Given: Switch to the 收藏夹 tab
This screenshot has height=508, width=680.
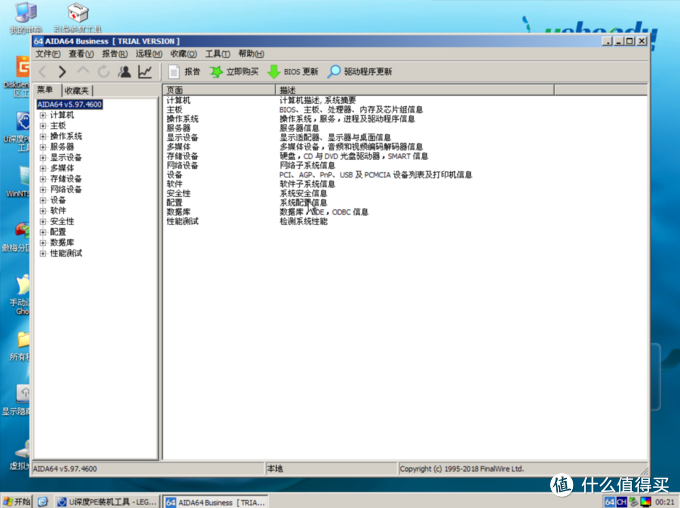Looking at the screenshot, I should (78, 90).
